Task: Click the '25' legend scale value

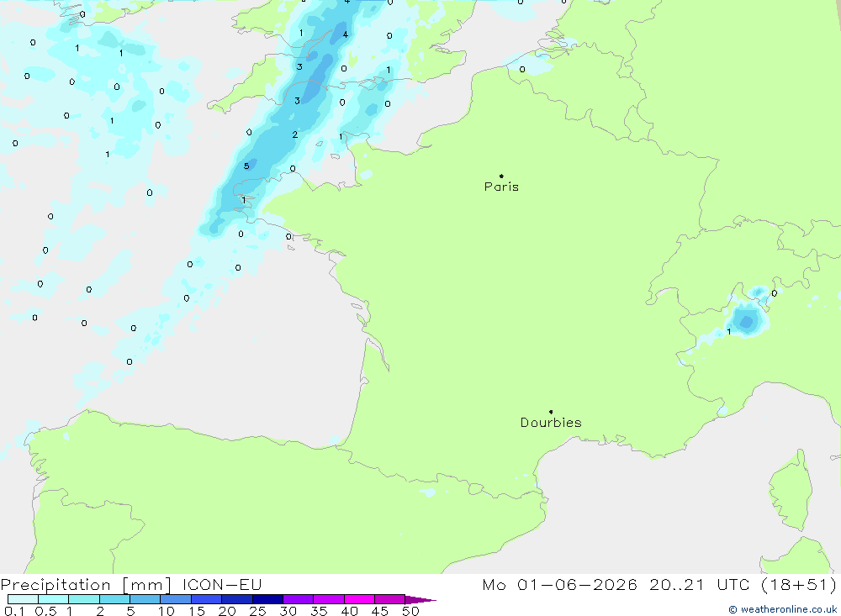Action: [258, 611]
